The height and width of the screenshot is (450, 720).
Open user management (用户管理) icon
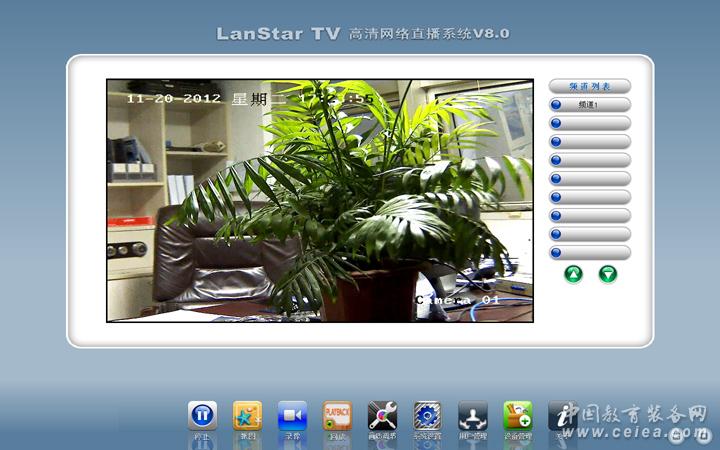click(x=472, y=416)
